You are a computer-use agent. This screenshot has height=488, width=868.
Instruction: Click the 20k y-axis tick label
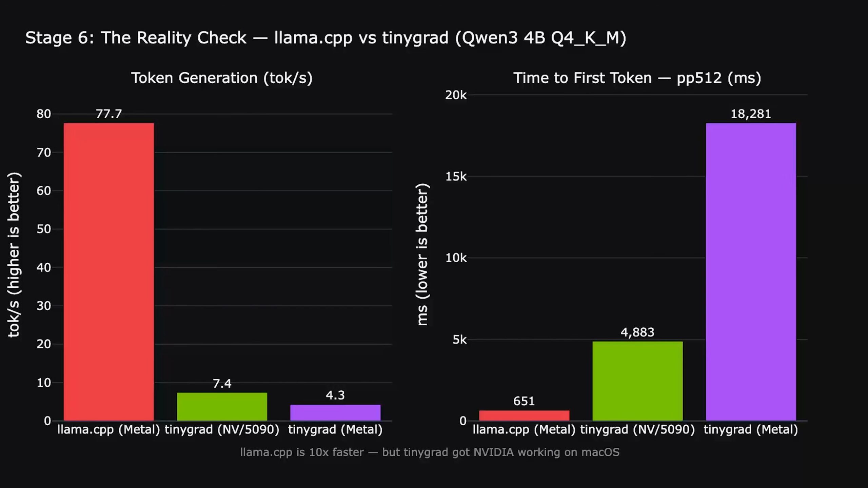(456, 95)
